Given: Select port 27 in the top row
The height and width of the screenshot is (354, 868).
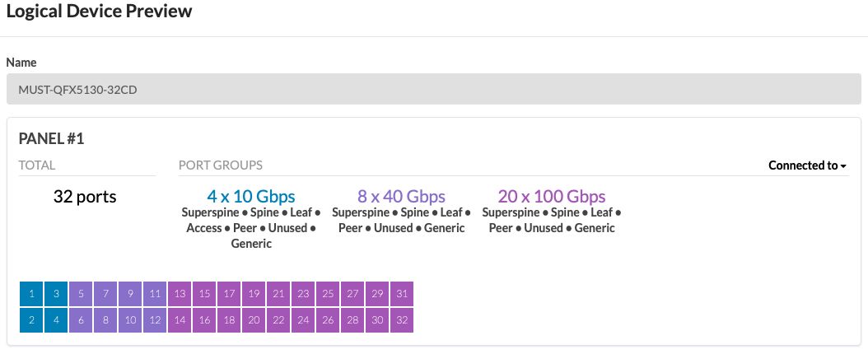Looking at the screenshot, I should 352,294.
